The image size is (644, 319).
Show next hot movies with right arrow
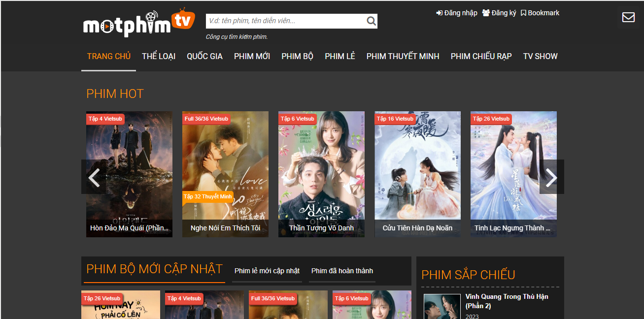tap(552, 177)
